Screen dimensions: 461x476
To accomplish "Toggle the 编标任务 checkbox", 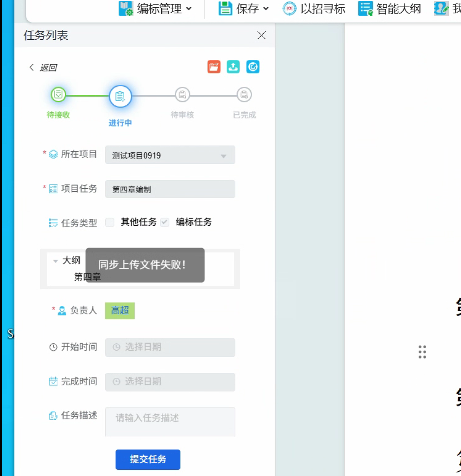I will pos(165,222).
